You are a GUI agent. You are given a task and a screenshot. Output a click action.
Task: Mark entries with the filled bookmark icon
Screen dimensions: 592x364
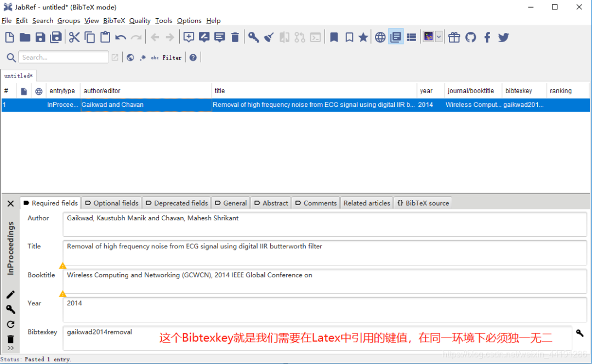coord(334,37)
